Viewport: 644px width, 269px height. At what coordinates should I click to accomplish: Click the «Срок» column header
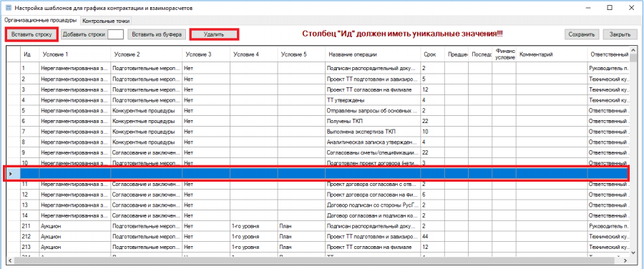click(x=432, y=54)
